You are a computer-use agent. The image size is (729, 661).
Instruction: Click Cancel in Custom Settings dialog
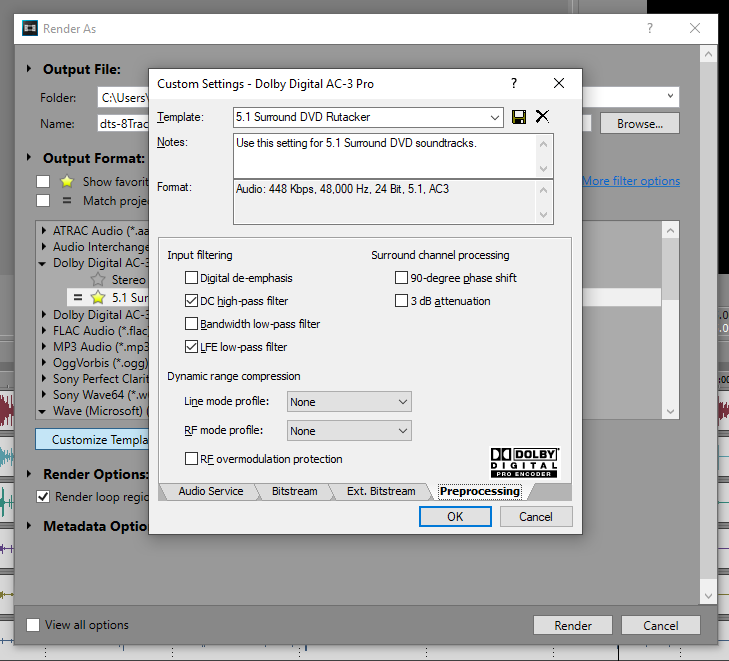536,516
